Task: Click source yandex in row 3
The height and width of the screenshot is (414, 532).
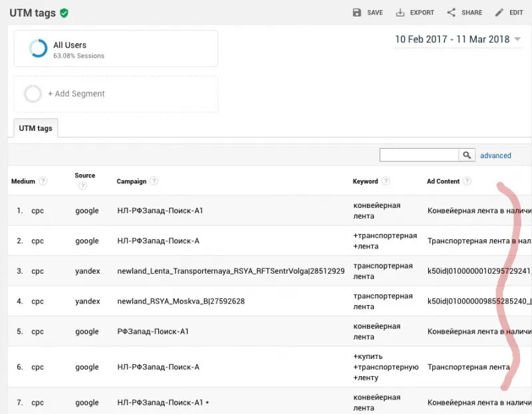Action: click(88, 271)
